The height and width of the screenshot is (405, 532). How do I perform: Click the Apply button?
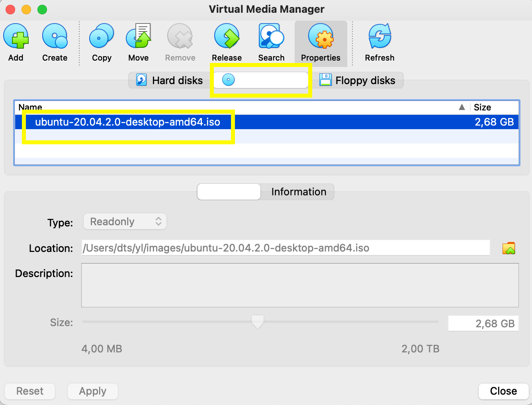(92, 391)
